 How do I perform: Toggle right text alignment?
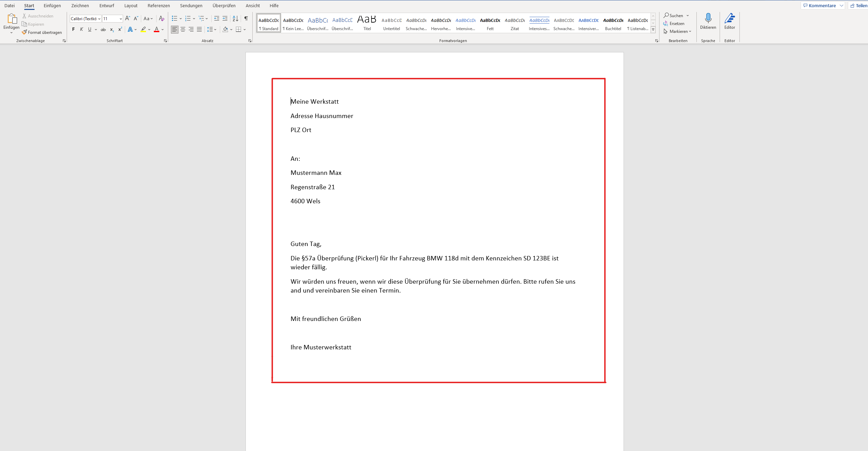pyautogui.click(x=191, y=30)
